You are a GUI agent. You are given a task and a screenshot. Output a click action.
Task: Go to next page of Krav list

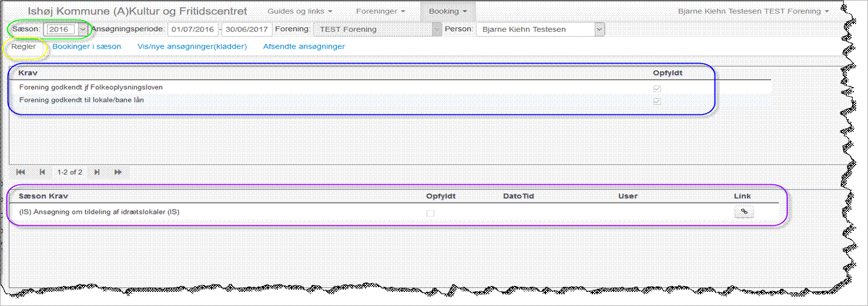click(97, 172)
